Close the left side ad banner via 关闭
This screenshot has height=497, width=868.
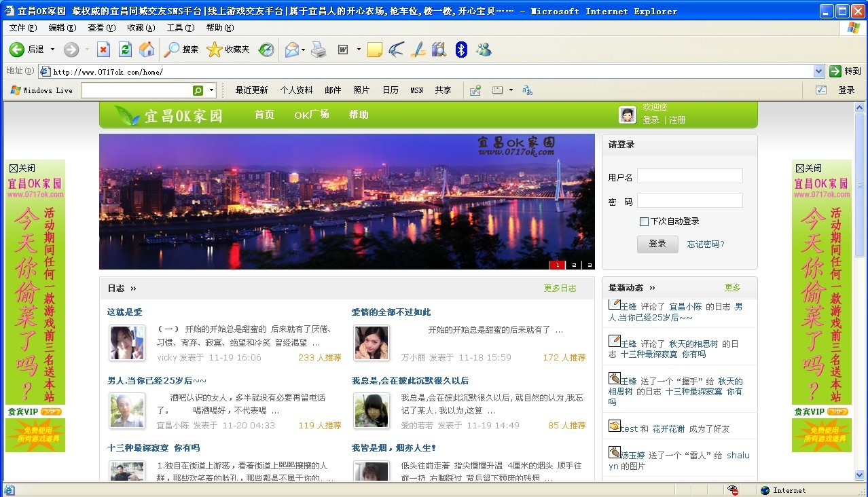[x=22, y=168]
